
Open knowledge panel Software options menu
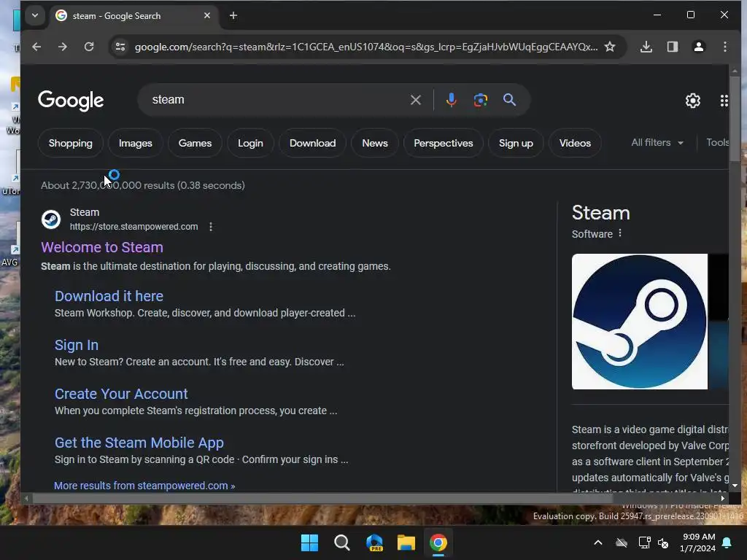[620, 233]
